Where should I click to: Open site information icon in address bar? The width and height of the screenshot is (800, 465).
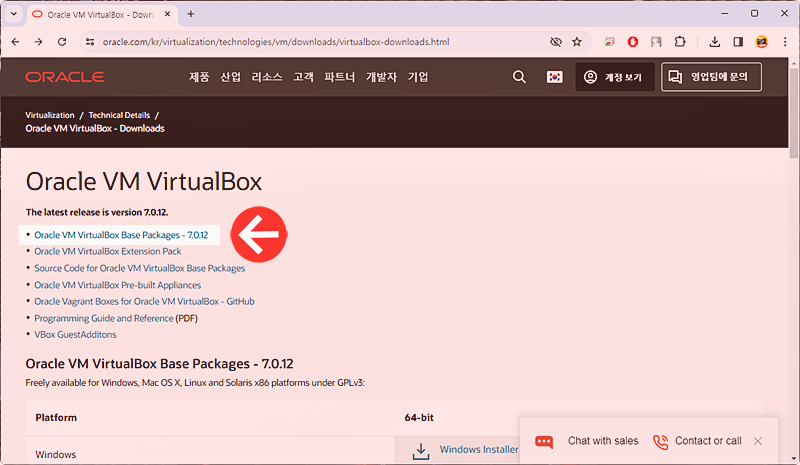[90, 42]
